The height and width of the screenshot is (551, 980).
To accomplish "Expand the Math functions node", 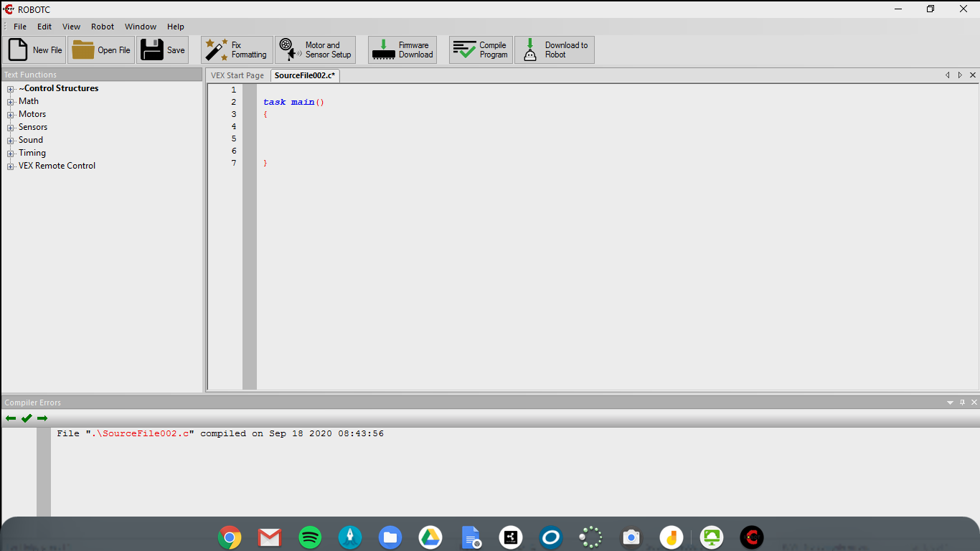I will [x=11, y=102].
